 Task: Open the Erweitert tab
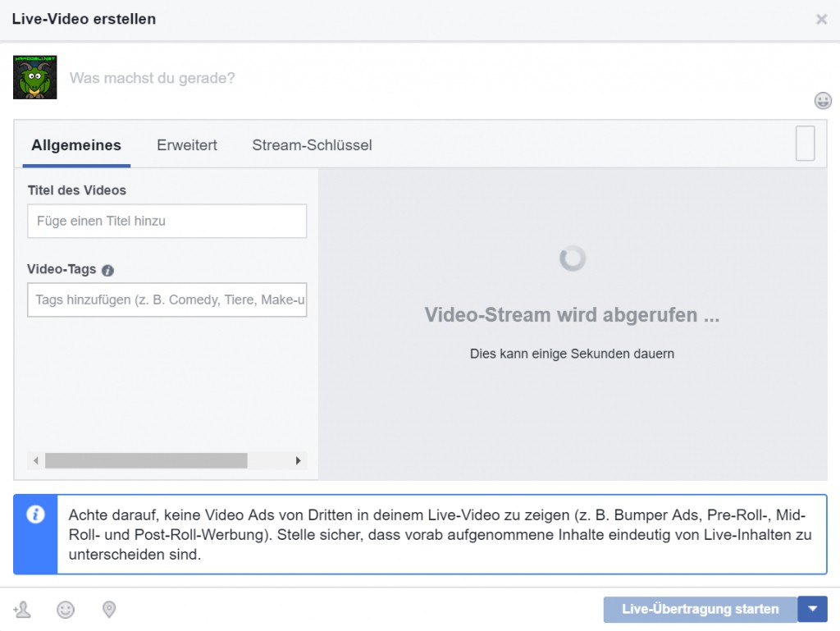187,145
